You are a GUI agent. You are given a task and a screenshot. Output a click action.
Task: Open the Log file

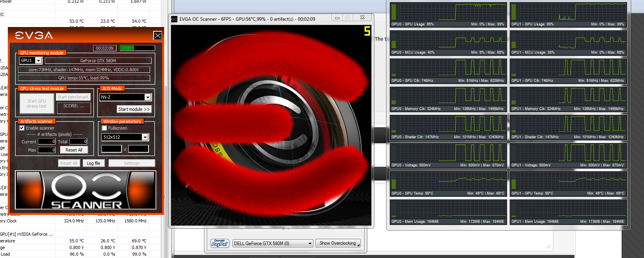click(x=93, y=163)
